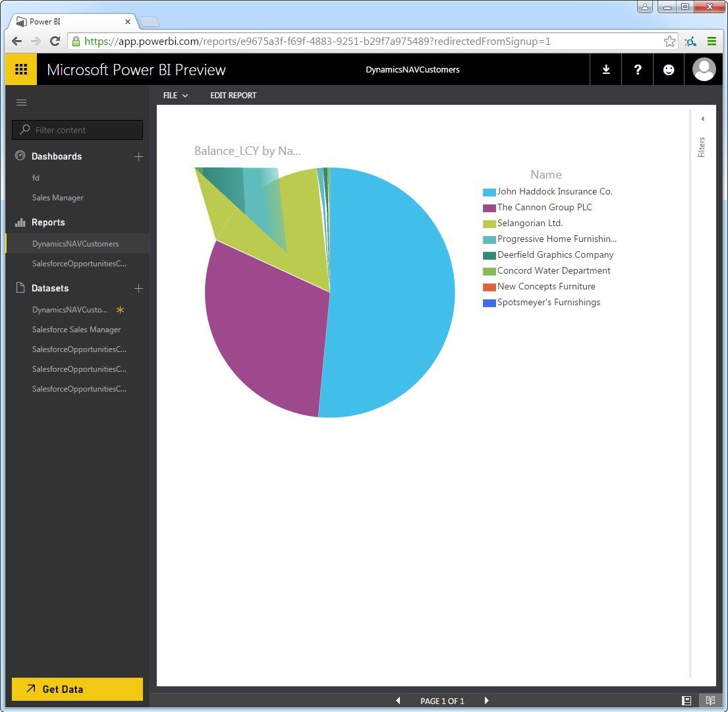Open the user profile avatar

coord(704,70)
